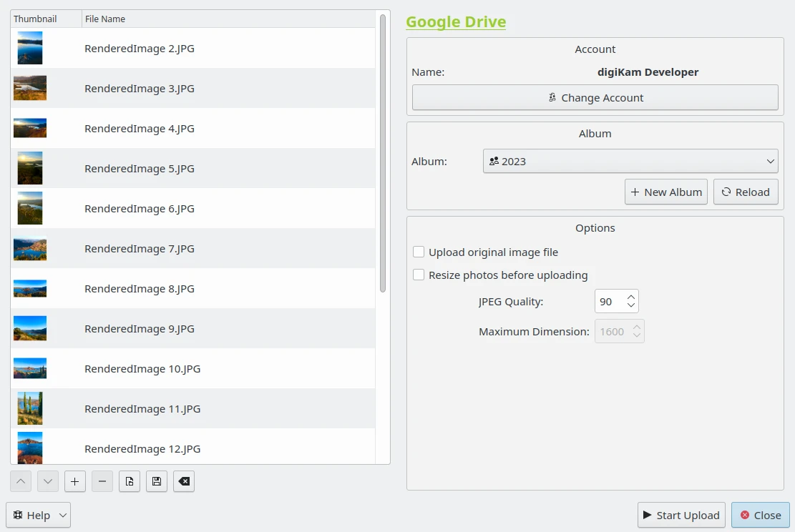Increase JPEG Quality with up arrow
795x532 pixels.
(630, 297)
